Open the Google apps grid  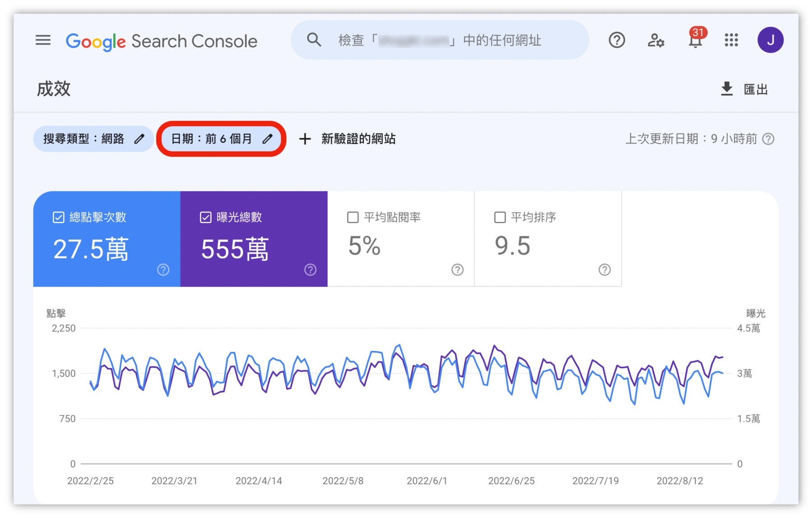pos(731,40)
